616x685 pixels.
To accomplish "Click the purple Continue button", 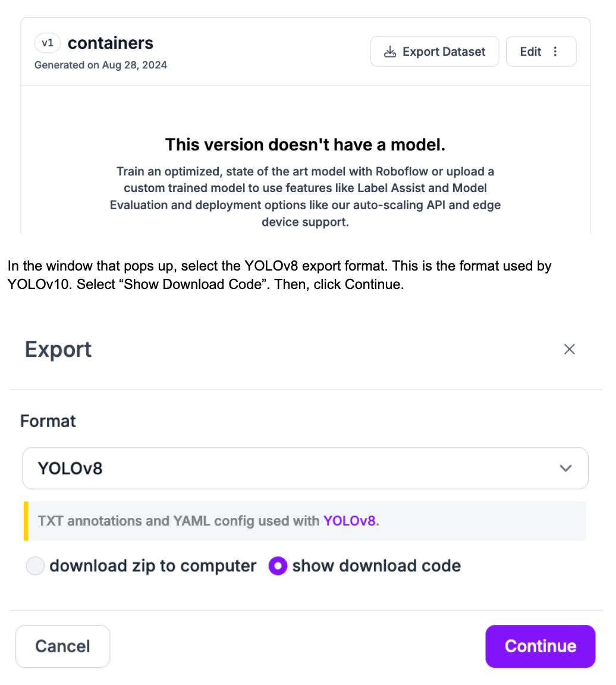I will coord(540,646).
